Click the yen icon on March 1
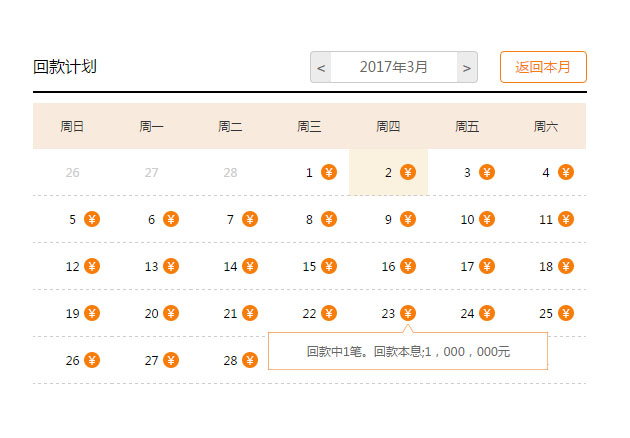This screenshot has width=630, height=438. pos(329,172)
